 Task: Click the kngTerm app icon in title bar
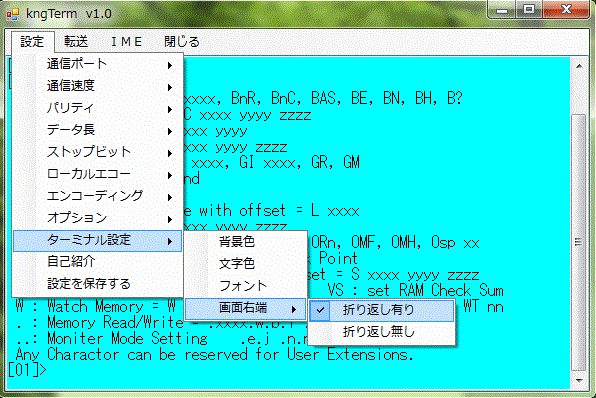point(13,14)
